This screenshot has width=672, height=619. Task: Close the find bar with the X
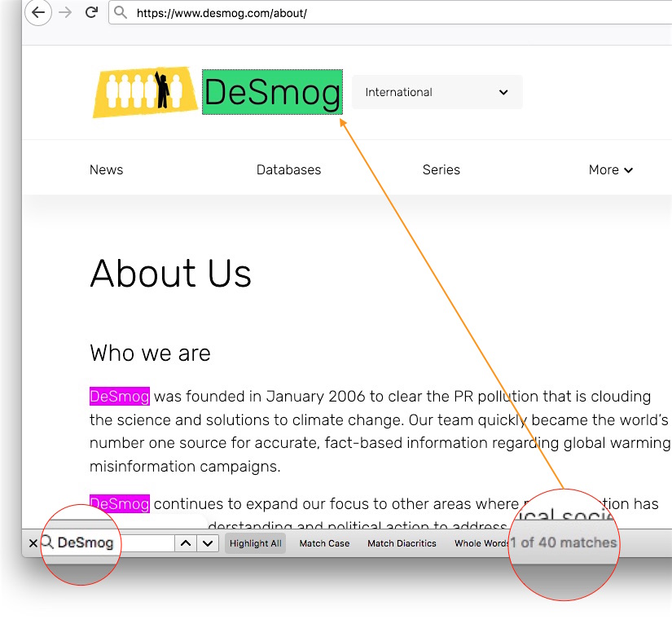click(x=33, y=543)
